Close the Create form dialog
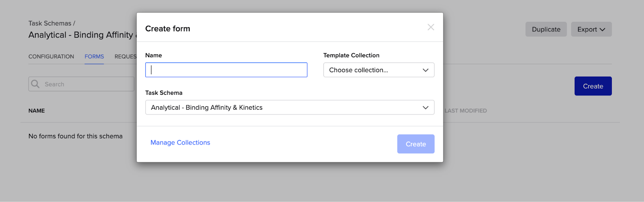644x202 pixels. click(431, 27)
